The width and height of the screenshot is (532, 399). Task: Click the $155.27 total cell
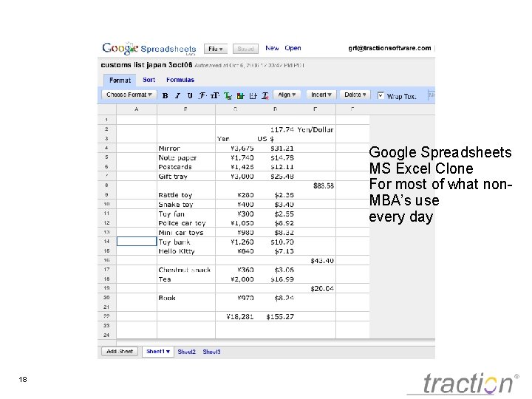pyautogui.click(x=275, y=316)
